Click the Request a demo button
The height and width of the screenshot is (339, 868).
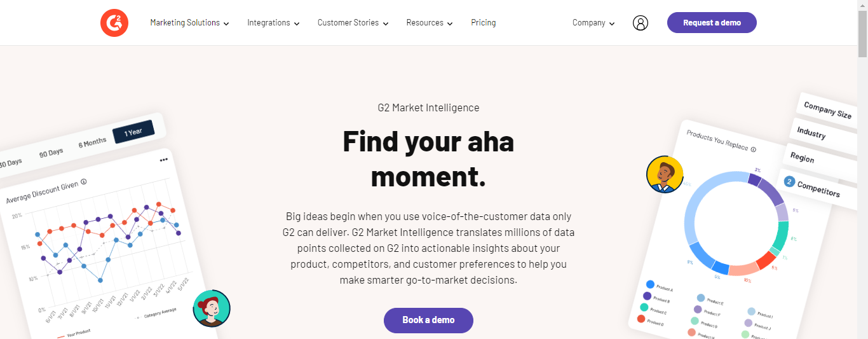[x=712, y=23]
